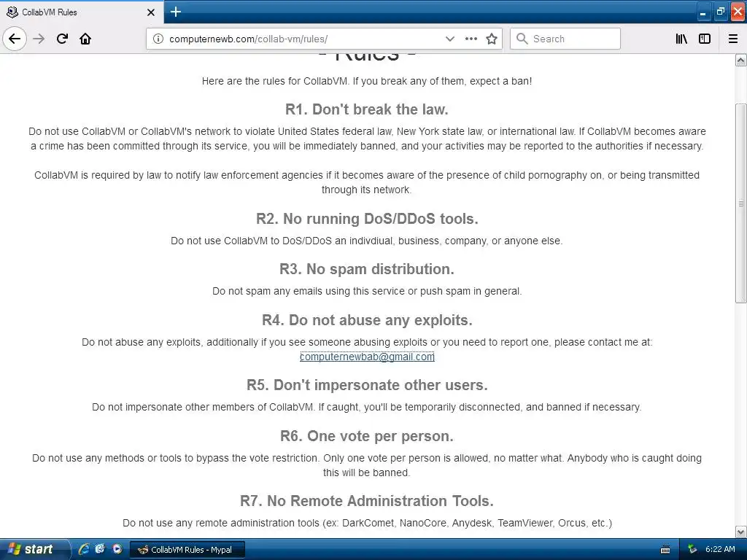Image resolution: width=747 pixels, height=560 pixels.
Task: Select CollabVM Rules - Mypal taskbar button
Action: pos(187,550)
